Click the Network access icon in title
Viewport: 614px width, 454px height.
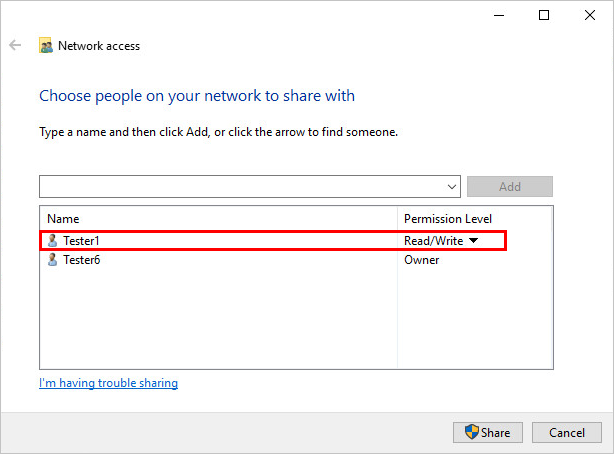click(x=45, y=45)
